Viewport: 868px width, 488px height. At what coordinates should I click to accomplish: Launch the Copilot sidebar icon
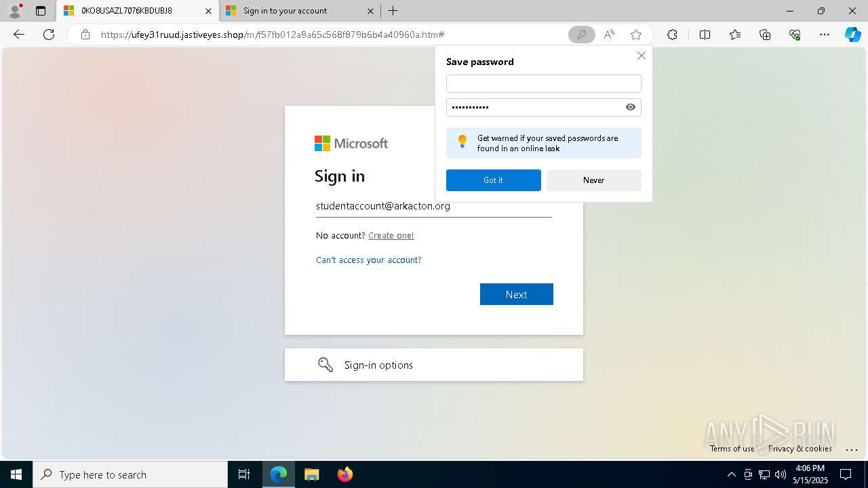[x=852, y=35]
